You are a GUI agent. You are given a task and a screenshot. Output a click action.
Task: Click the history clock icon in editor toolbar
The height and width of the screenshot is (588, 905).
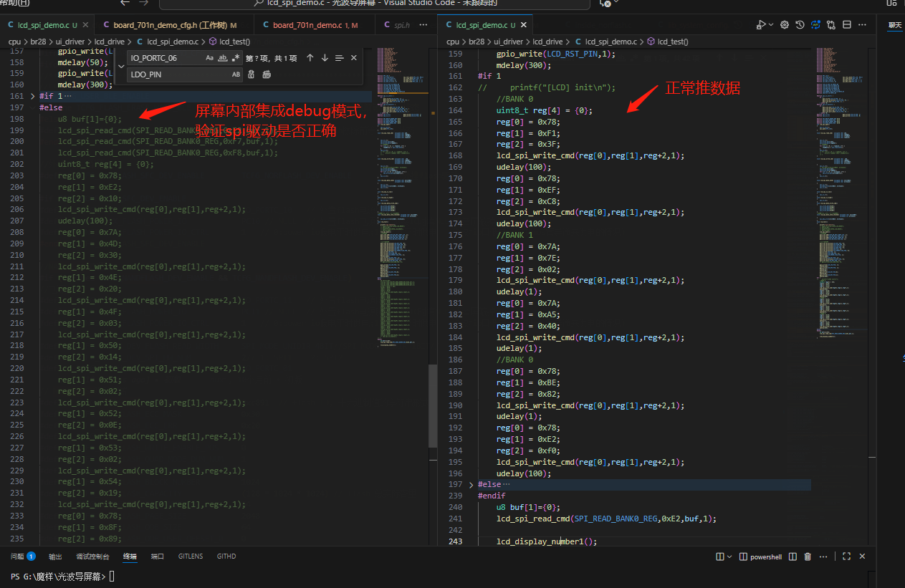800,24
